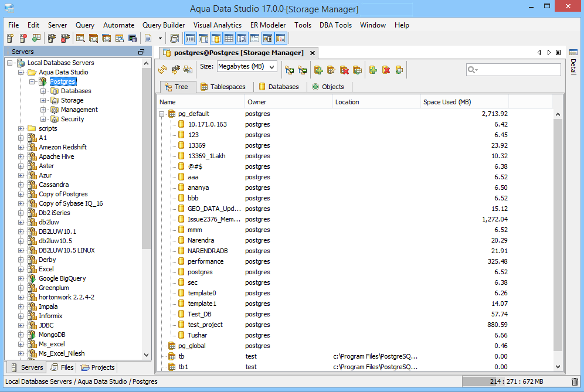Screen dimensions: 584x392
Task: Expand the Security node under Postgres
Action: pos(43,119)
